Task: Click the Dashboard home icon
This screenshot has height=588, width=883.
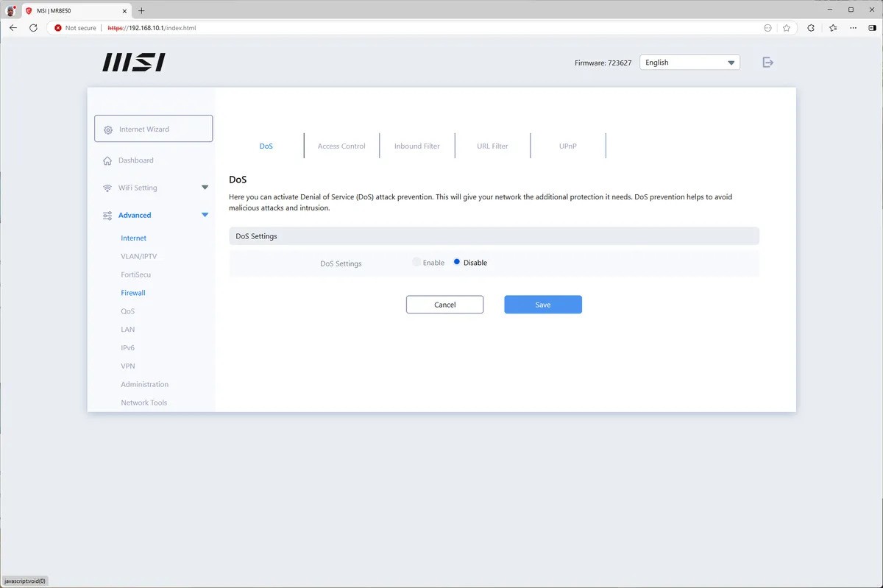Action: coord(107,160)
